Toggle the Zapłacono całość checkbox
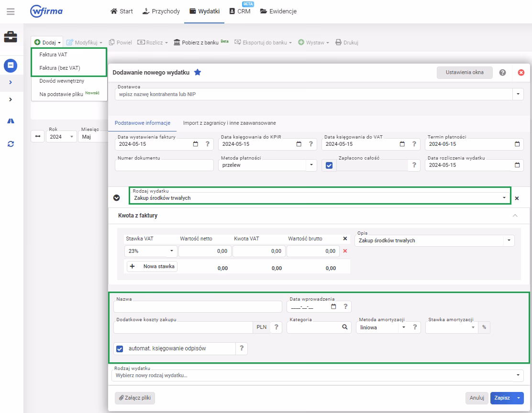 329,165
